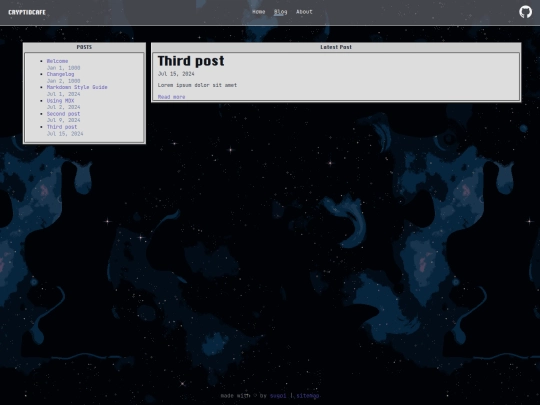The height and width of the screenshot is (405, 540).
Task: Open the Using MDX post
Action: [x=60, y=101]
